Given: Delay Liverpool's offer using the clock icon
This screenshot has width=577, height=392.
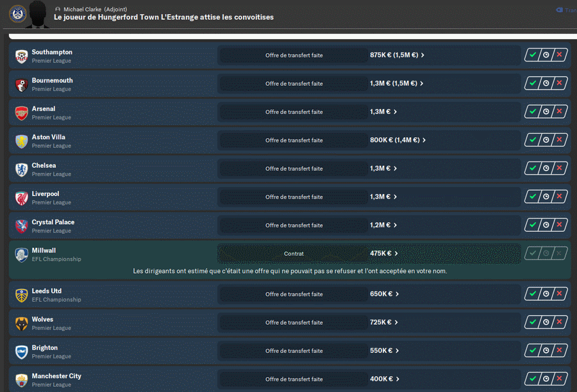Looking at the screenshot, I should (546, 197).
